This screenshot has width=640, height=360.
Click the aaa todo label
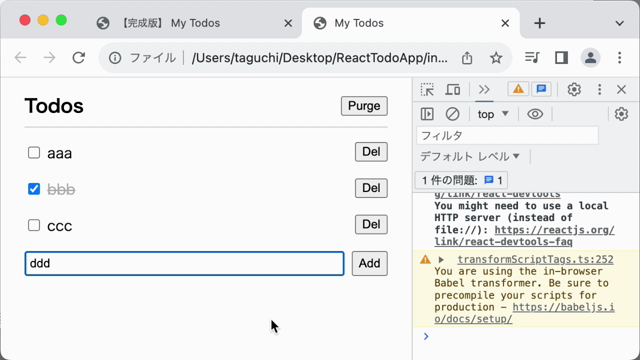click(60, 153)
